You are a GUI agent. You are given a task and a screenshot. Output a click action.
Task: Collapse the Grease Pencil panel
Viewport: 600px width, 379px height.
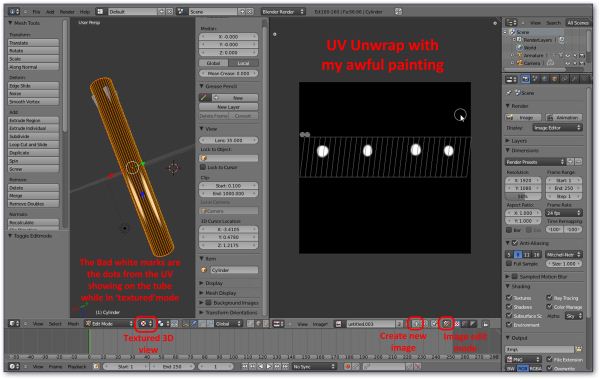click(219, 86)
